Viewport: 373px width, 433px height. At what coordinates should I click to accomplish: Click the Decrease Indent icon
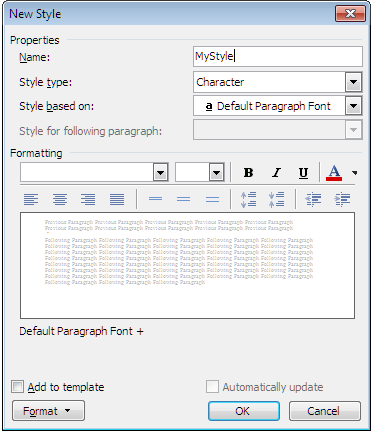(x=314, y=199)
